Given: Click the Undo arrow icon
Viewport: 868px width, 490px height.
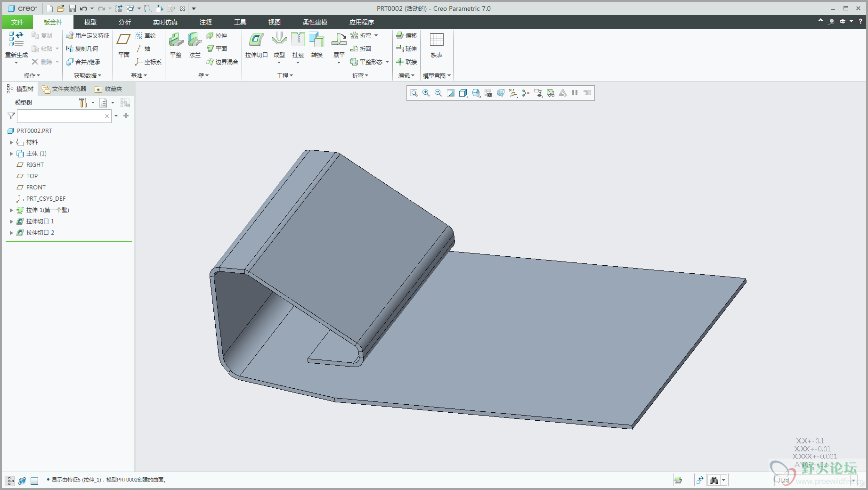Looking at the screenshot, I should point(83,8).
